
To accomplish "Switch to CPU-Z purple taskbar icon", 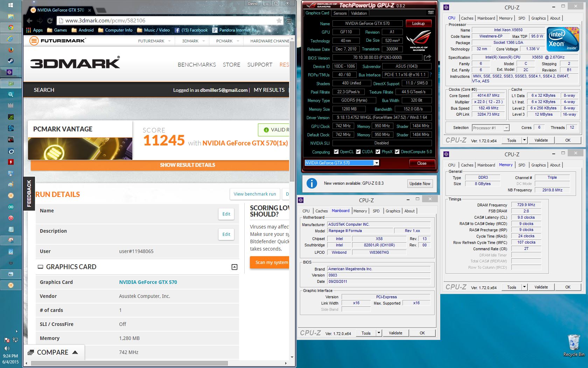I will 10,72.
